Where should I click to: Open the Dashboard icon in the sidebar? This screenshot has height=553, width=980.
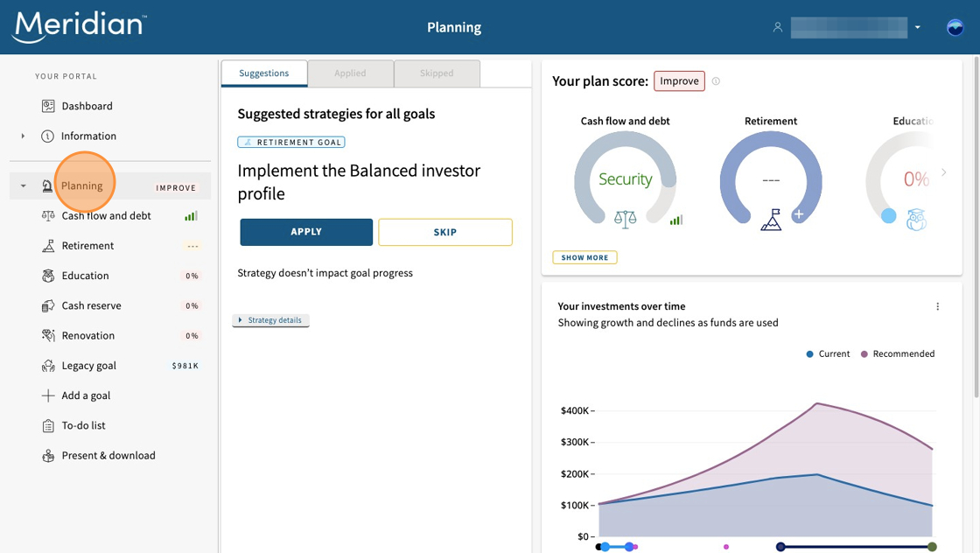[x=48, y=106]
